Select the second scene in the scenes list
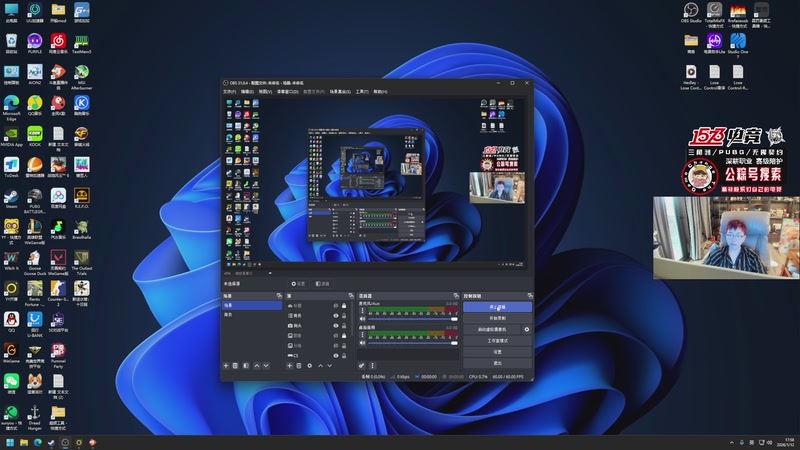The height and width of the screenshot is (450, 800). tap(252, 315)
